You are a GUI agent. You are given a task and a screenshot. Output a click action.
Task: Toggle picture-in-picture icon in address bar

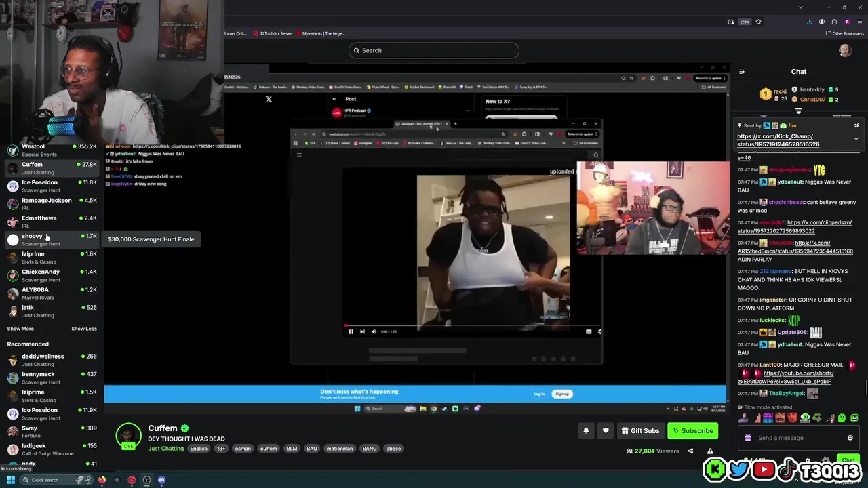[x=731, y=22]
